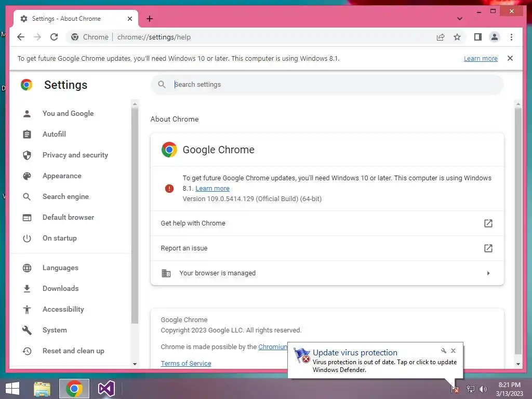Click the sidebar scroll up arrow
532x399 pixels.
click(135, 104)
